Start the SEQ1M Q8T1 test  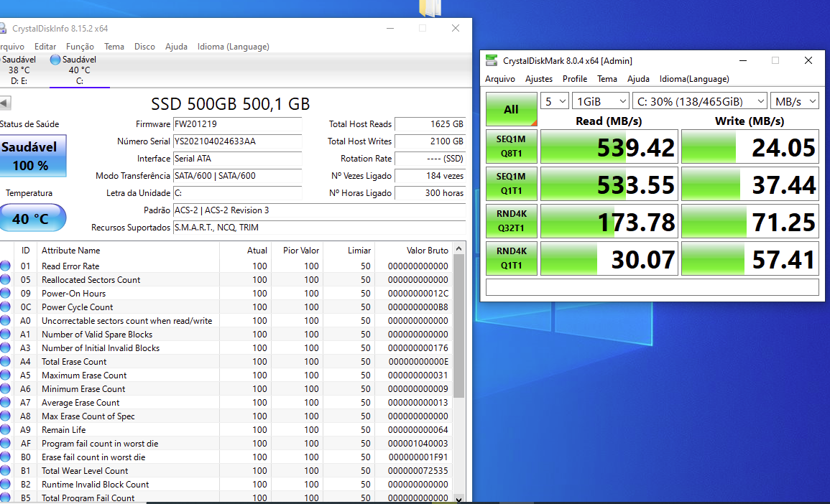point(512,146)
